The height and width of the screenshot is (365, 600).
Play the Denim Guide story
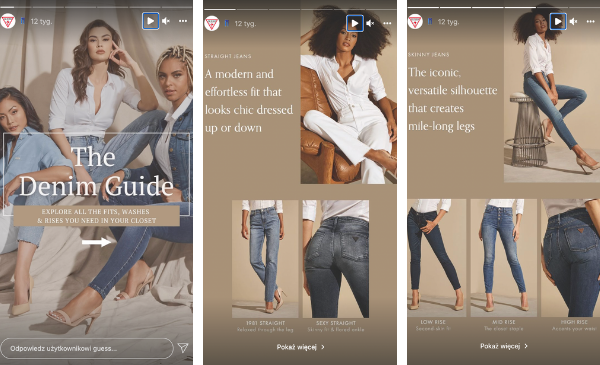(x=150, y=21)
